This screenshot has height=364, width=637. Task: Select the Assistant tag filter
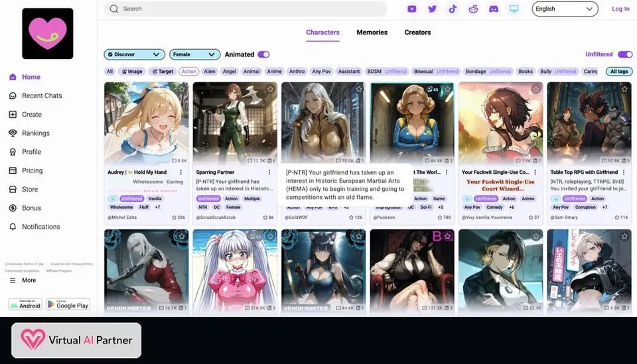[x=349, y=72]
